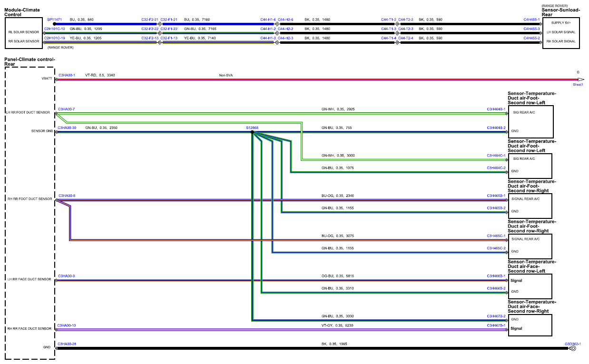Click the Non-SVA note on VBATT wire
589x364 pixels.
226,75
